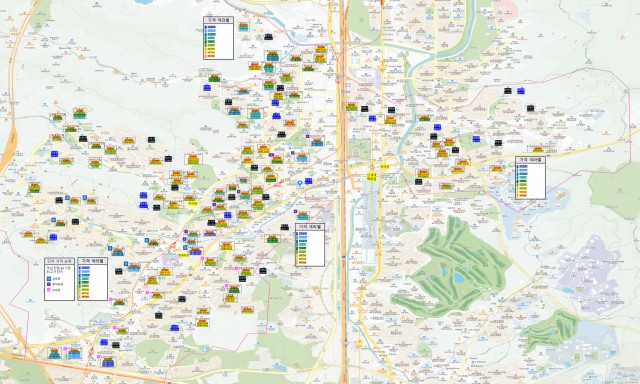Click the dark blue stacked chart near bottom-left highway
Screen dimensions: 640x384
point(108,362)
